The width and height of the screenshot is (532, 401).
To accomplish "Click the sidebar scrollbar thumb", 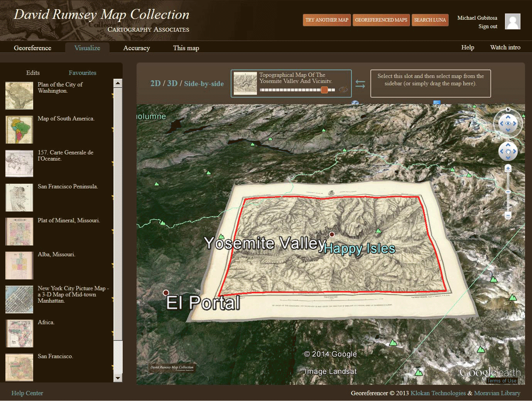I will pos(118,214).
